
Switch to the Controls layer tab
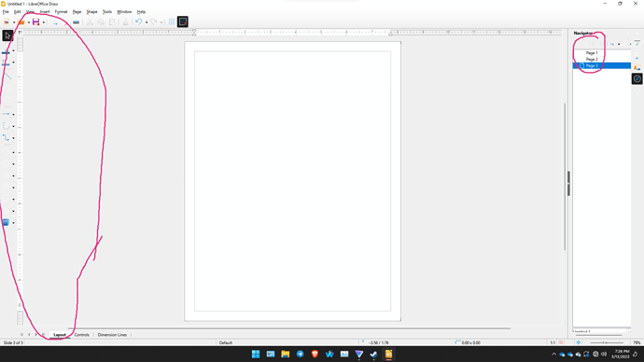82,335
